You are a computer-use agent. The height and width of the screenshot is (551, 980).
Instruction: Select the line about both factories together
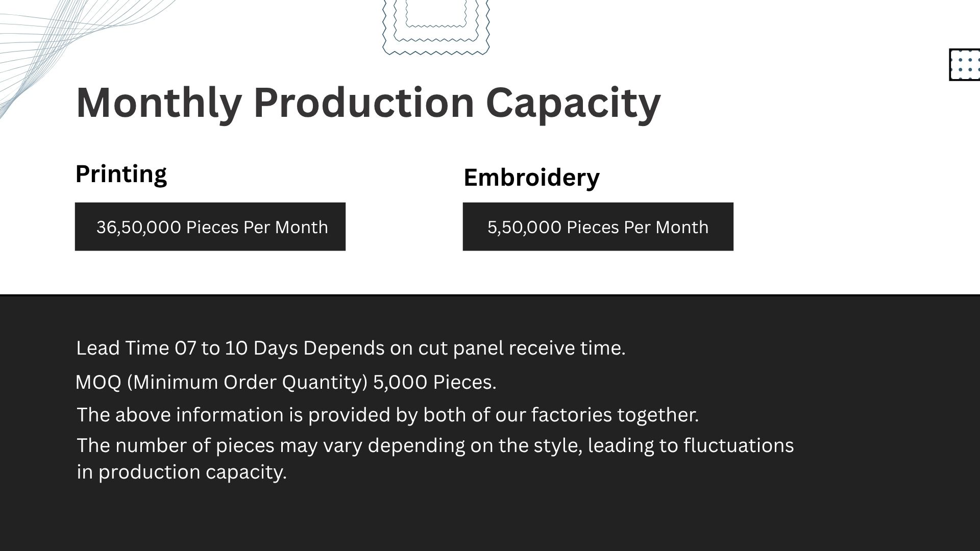pyautogui.click(x=387, y=415)
